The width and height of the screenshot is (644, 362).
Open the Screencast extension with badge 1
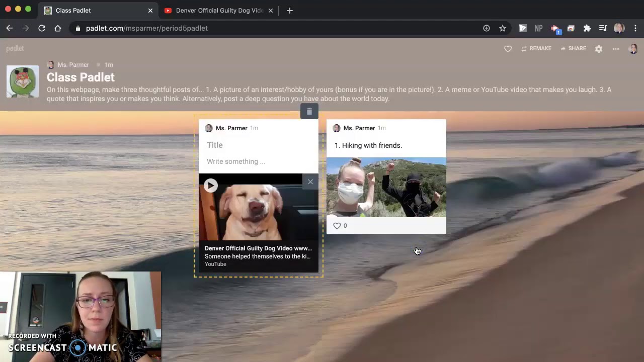555,29
